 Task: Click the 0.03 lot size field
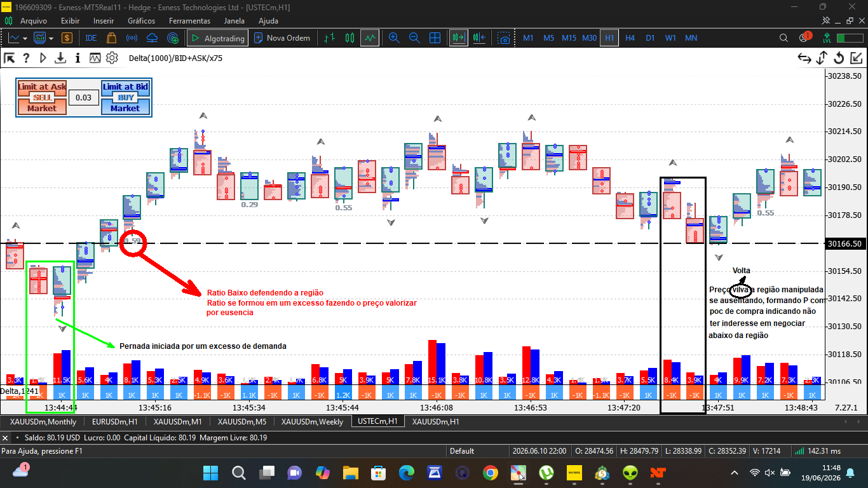(84, 98)
